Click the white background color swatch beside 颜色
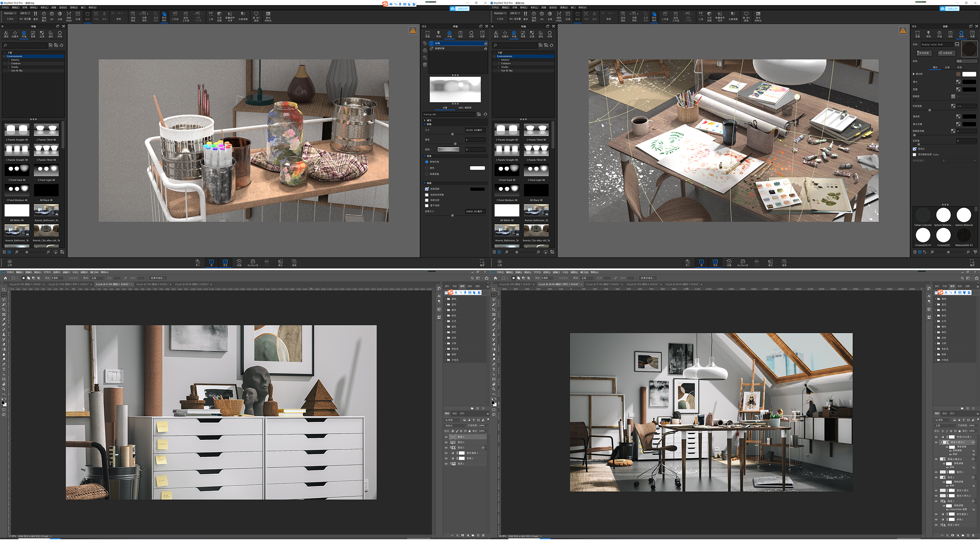 (477, 168)
